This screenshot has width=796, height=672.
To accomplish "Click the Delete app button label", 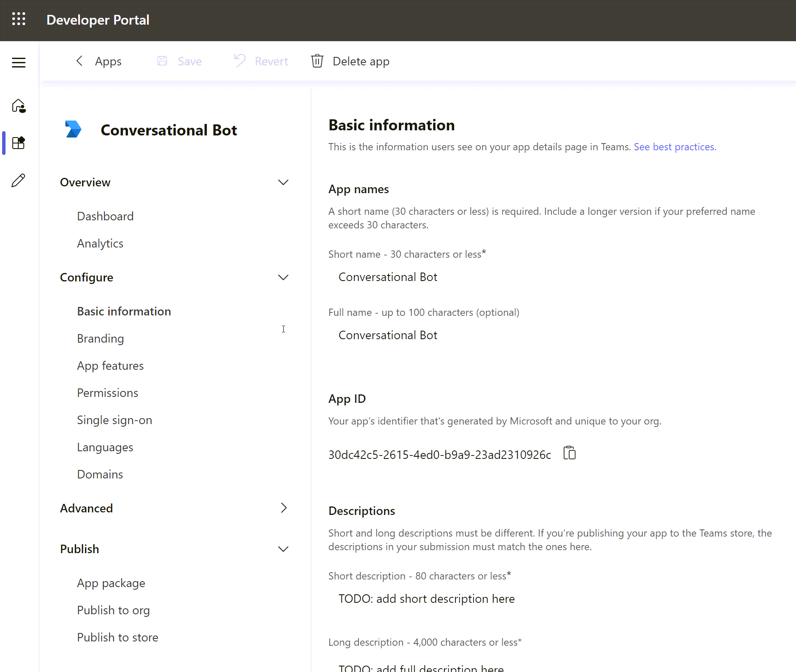I will coord(361,62).
